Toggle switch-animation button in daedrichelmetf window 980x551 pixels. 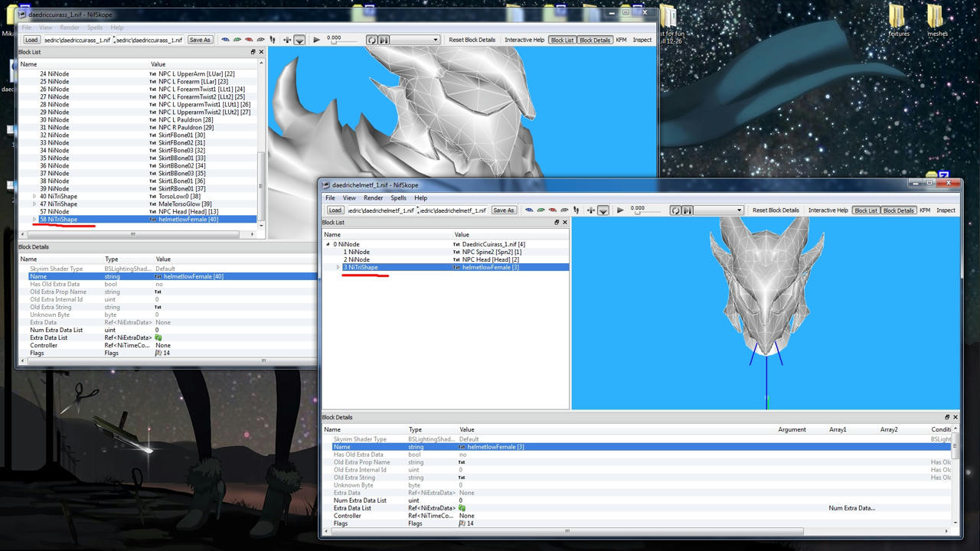[687, 210]
